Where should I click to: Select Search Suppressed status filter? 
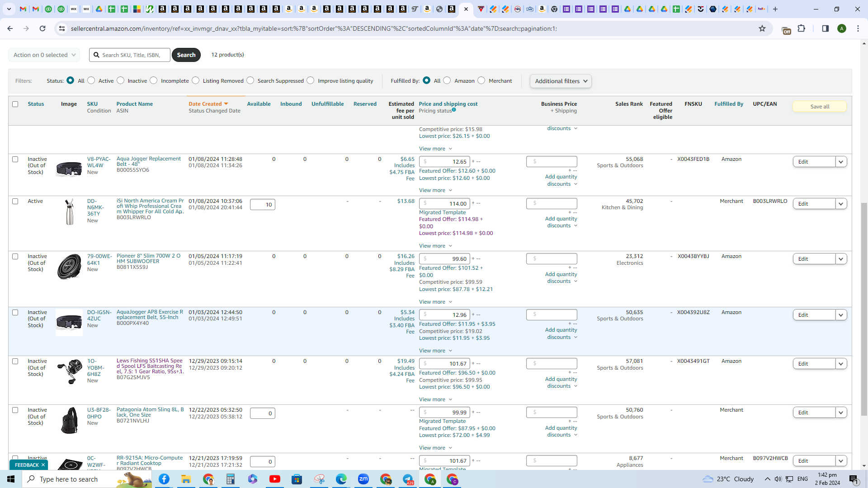(250, 80)
